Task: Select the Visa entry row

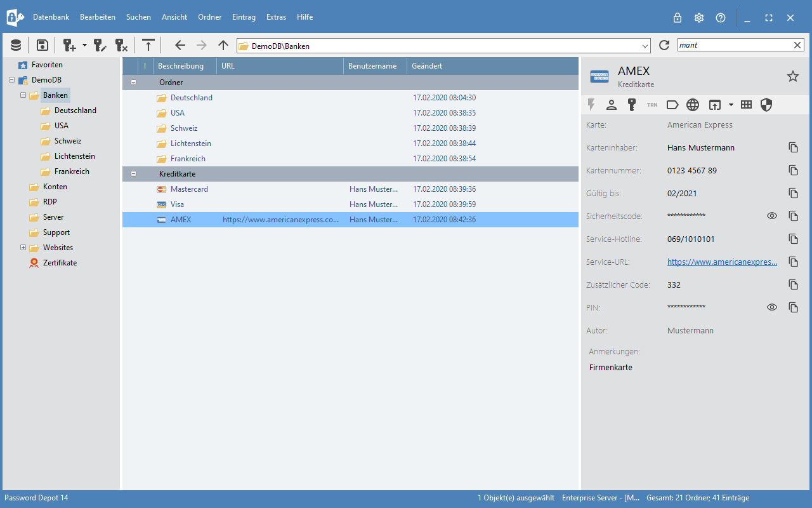Action: 350,204
